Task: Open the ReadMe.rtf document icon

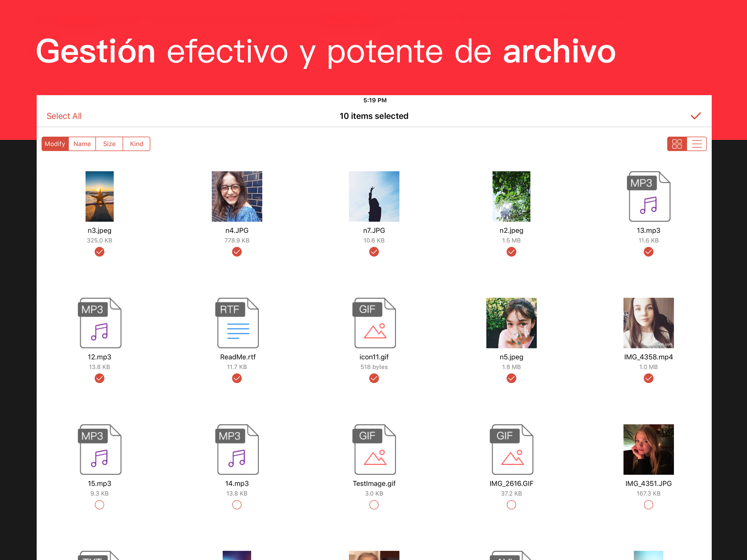Action: tap(237, 323)
